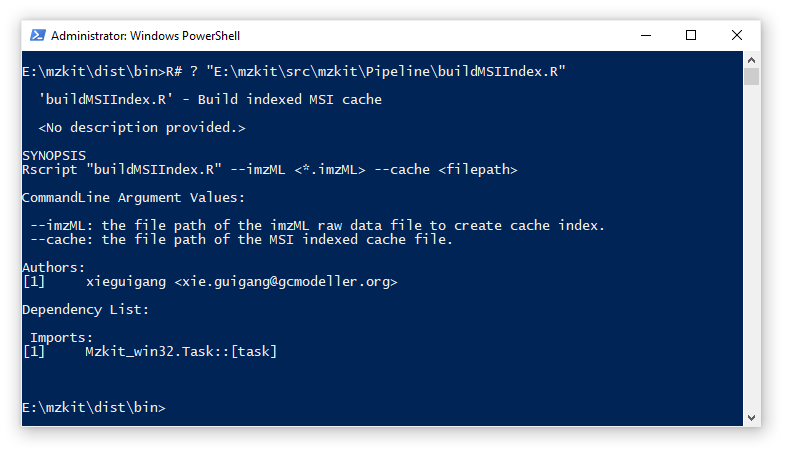This screenshot has width=787, height=454.
Task: Click the Mzkit_win32.Task::[task] import entry
Action: click(181, 352)
